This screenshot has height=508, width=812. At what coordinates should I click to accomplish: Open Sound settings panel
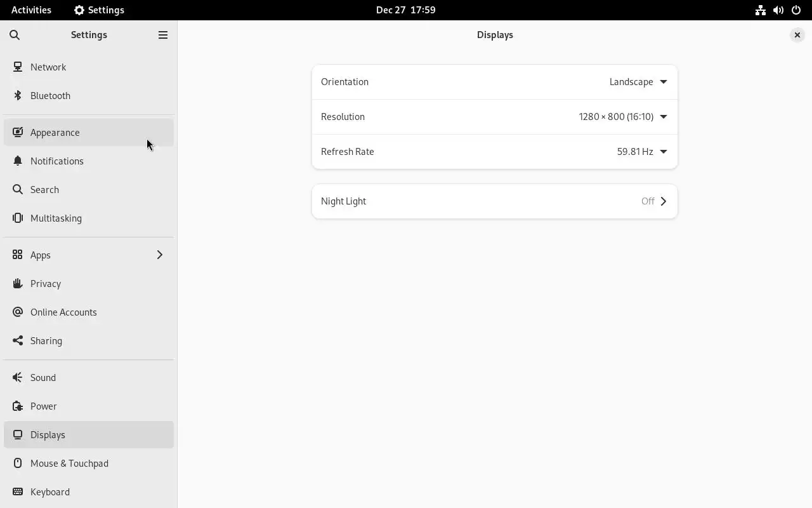click(x=89, y=377)
